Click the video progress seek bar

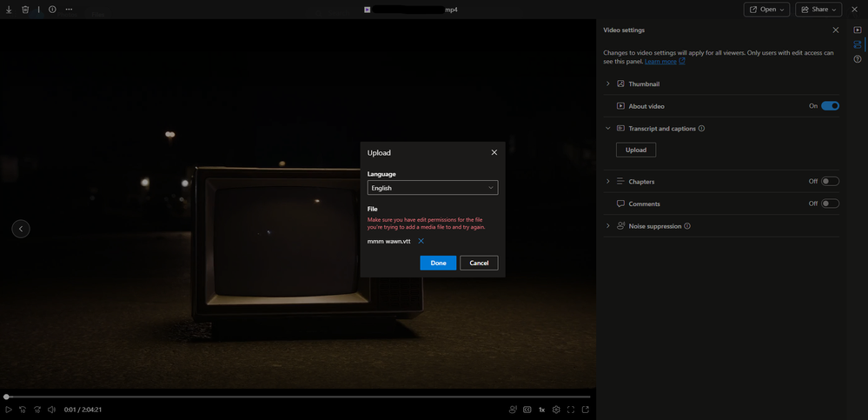tap(298, 397)
